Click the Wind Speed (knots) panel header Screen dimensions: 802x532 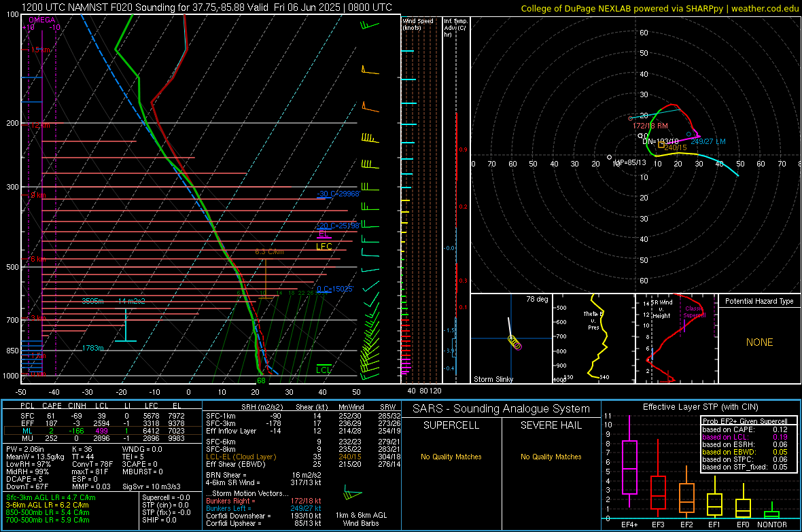tap(418, 24)
